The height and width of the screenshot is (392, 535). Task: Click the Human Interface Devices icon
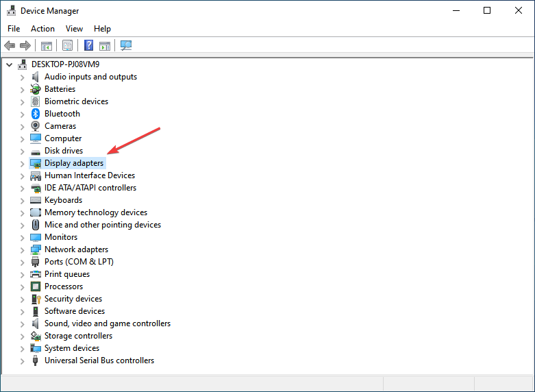click(x=36, y=176)
